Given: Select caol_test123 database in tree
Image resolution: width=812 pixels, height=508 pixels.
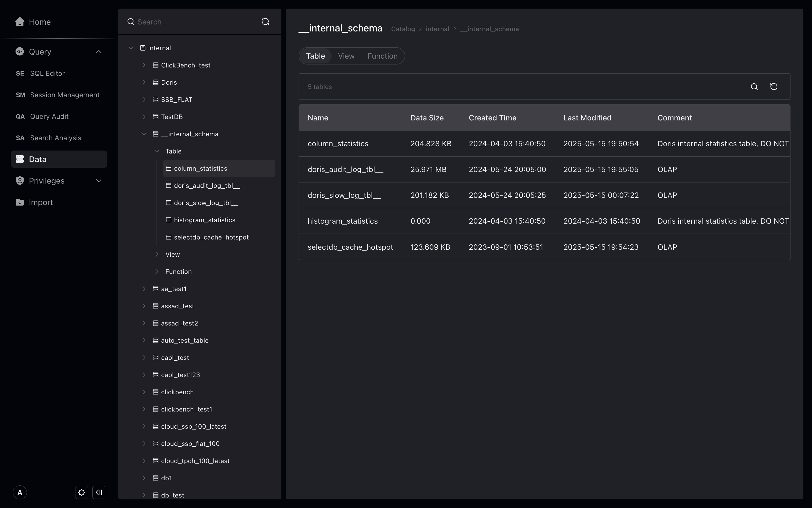Looking at the screenshot, I should pos(180,375).
